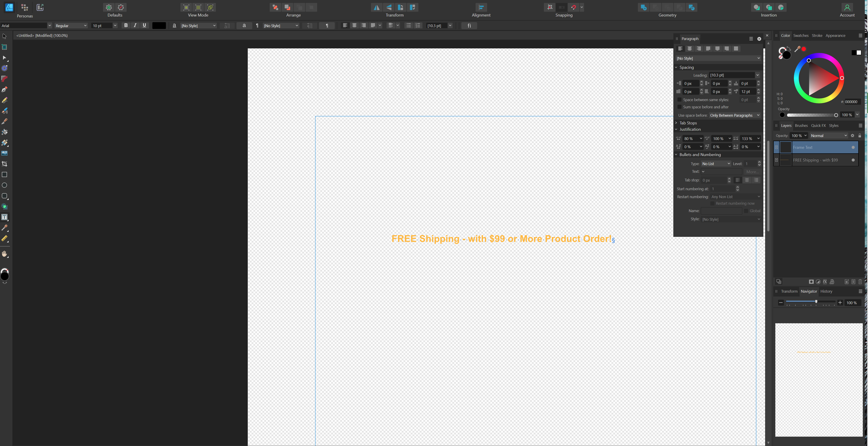The height and width of the screenshot is (446, 868).
Task: Pick the View hand tool
Action: [4, 254]
